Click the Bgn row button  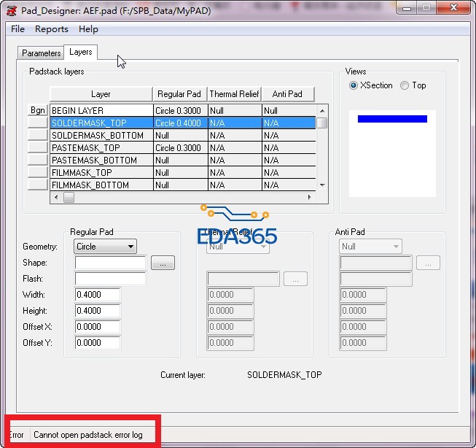(38, 110)
